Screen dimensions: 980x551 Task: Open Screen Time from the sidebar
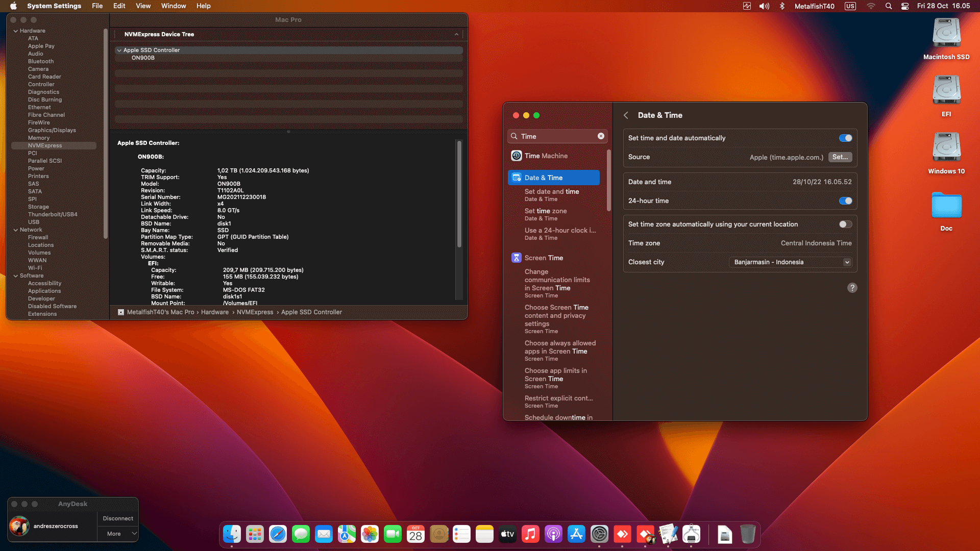point(544,258)
